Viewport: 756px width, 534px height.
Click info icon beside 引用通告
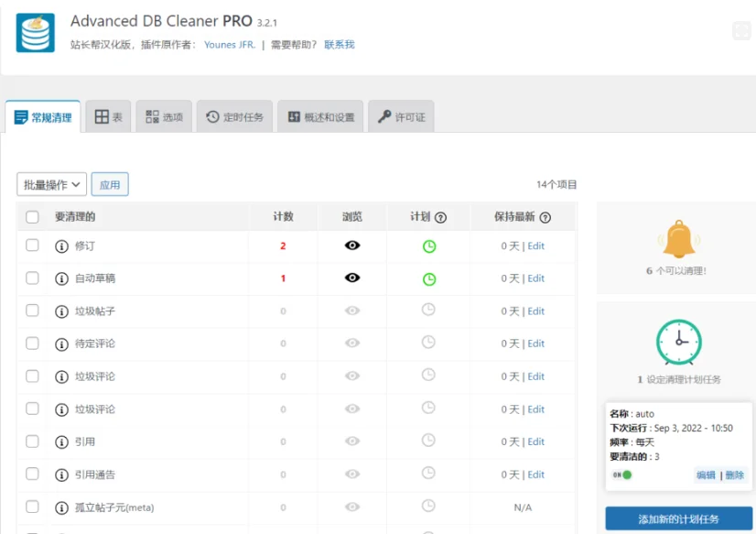[x=61, y=475]
